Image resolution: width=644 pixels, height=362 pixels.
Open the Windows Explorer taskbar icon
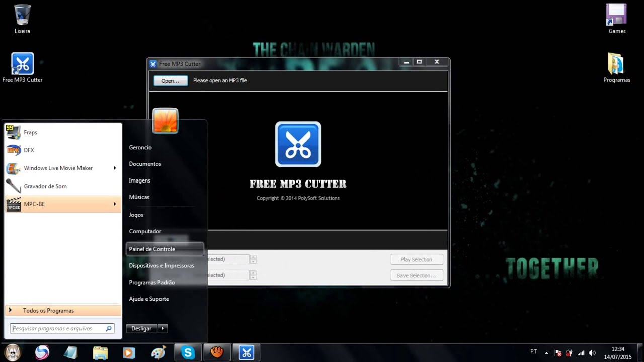(x=100, y=352)
